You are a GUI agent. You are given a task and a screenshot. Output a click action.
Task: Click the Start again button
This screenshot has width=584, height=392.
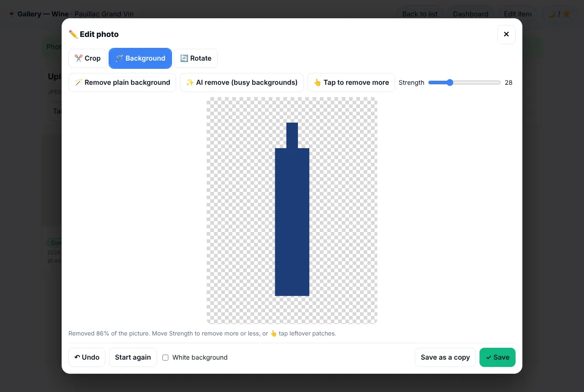133,357
